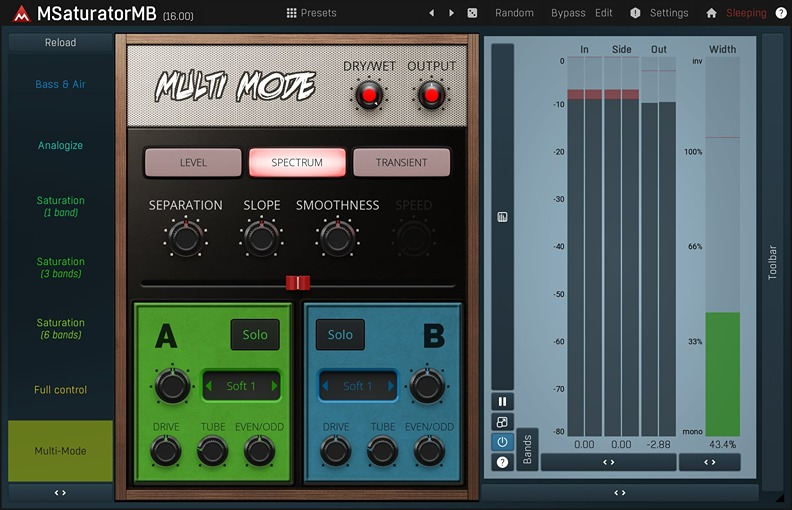792x510 pixels.
Task: Select the Bass & Air device
Action: [60, 84]
